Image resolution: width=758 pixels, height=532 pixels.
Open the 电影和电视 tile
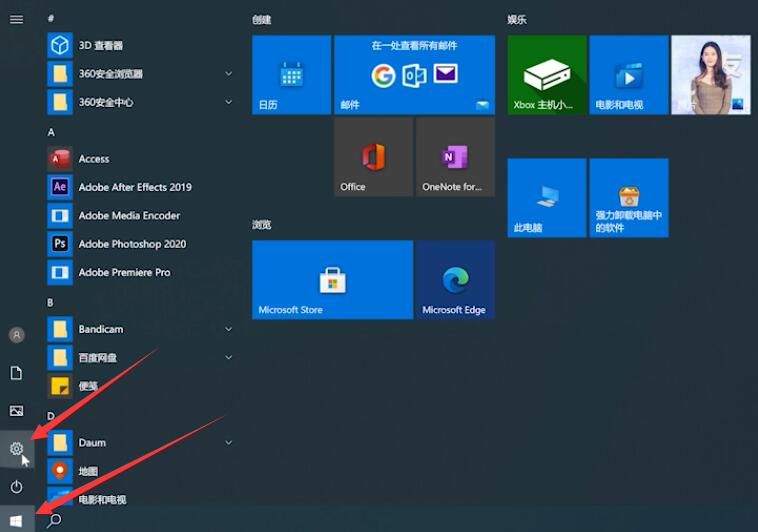pos(629,74)
